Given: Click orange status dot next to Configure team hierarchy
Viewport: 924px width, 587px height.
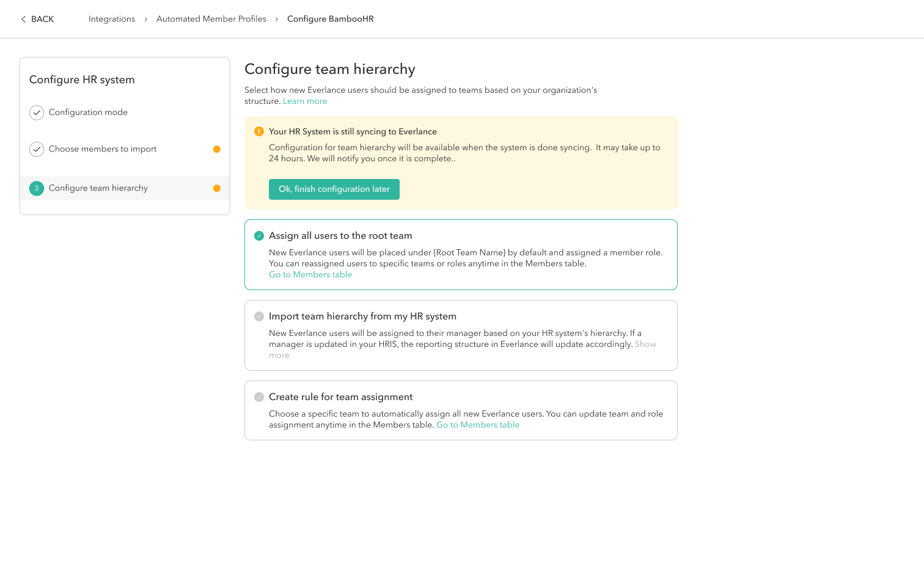Looking at the screenshot, I should click(216, 188).
